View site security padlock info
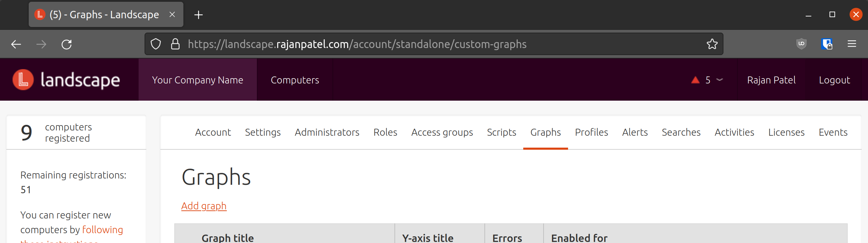Viewport: 868px width, 243px height. click(175, 44)
